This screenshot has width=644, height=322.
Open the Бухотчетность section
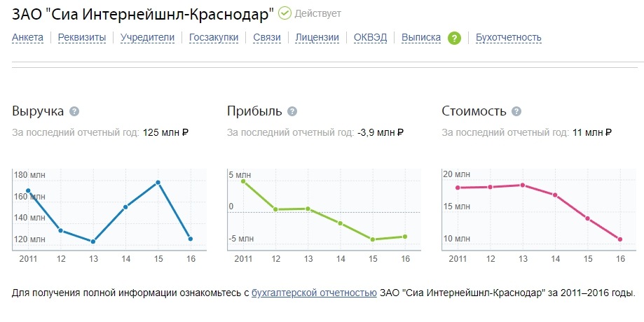[x=509, y=37]
